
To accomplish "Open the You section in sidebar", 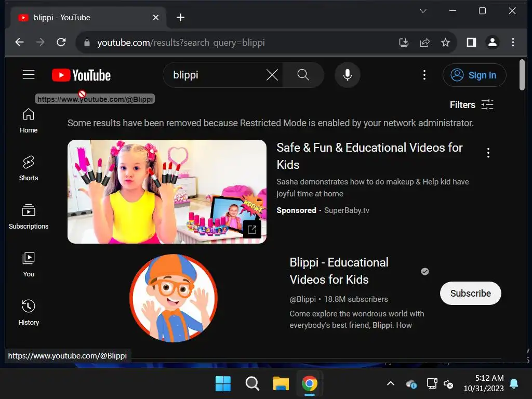I will [x=29, y=264].
